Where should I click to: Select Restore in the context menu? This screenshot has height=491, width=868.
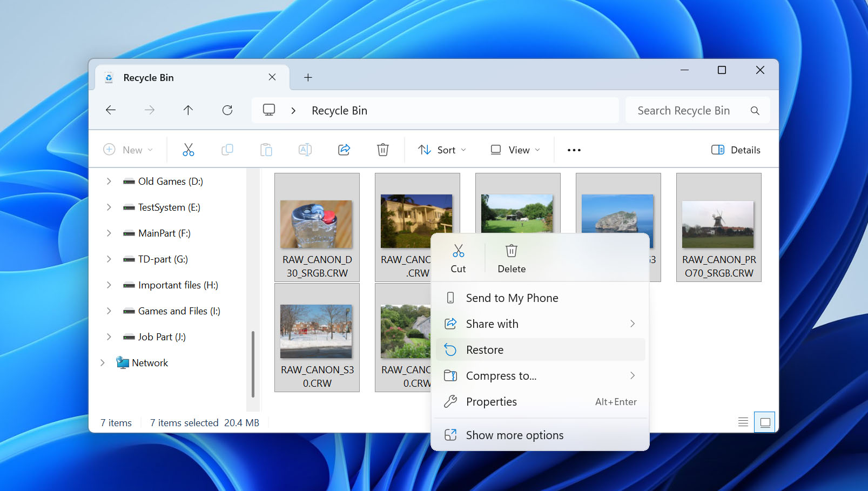pyautogui.click(x=540, y=349)
